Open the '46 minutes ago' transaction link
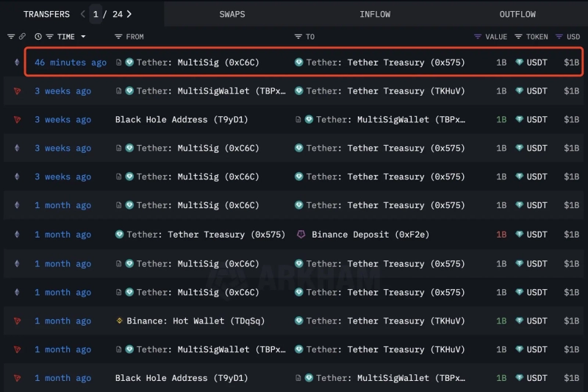The width and height of the screenshot is (588, 392). point(71,63)
